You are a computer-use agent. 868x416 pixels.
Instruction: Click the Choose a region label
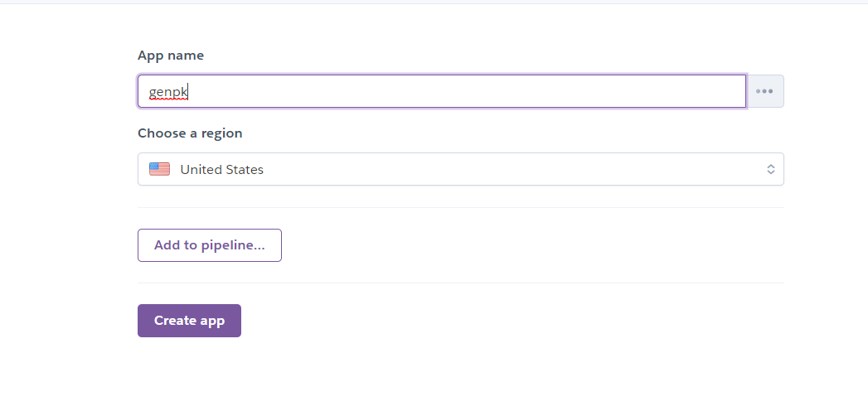pos(190,133)
